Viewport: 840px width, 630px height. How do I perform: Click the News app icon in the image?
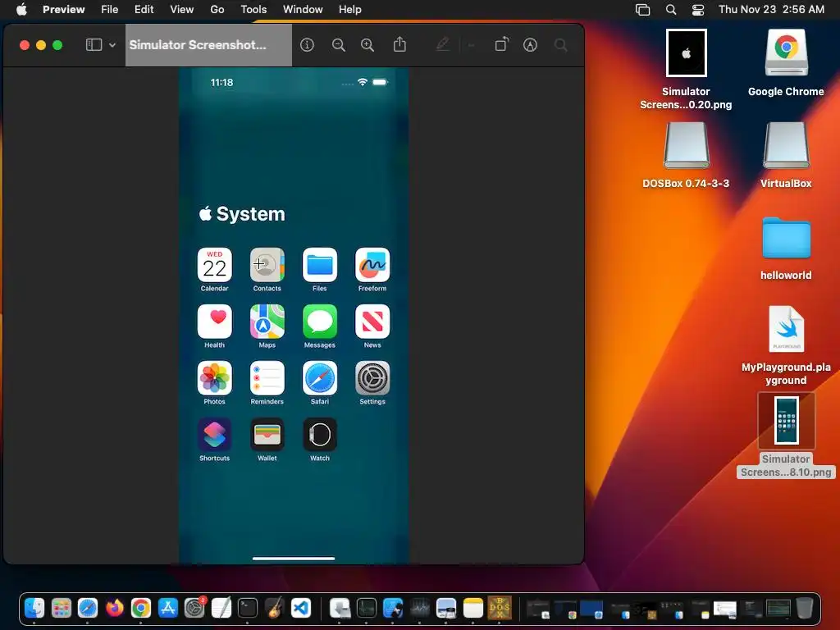372,322
